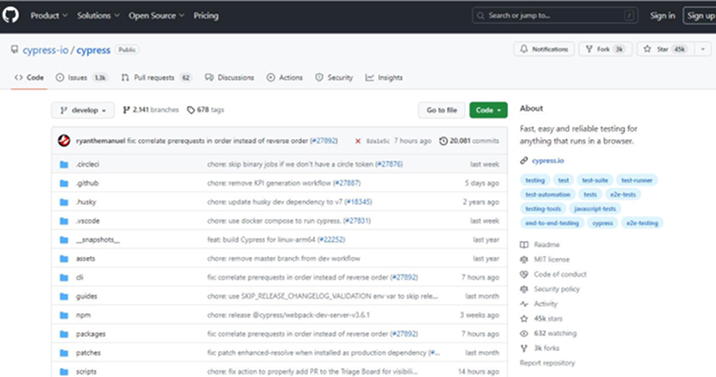Select the end-to-end-testing topic tag
716x377 pixels.
coord(552,223)
